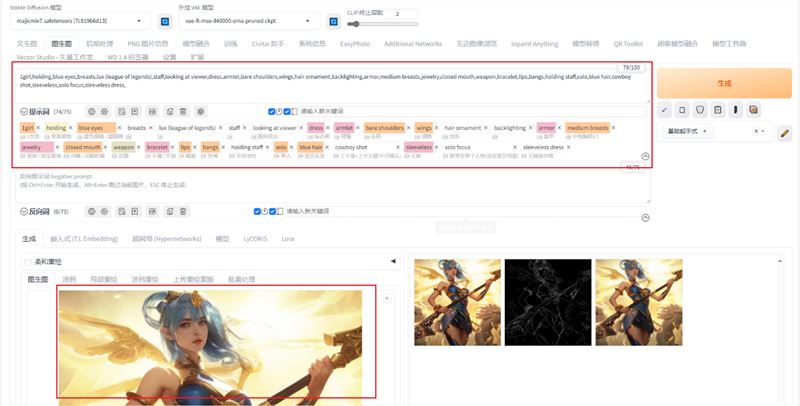Click the positive prompt text area

tap(333, 84)
